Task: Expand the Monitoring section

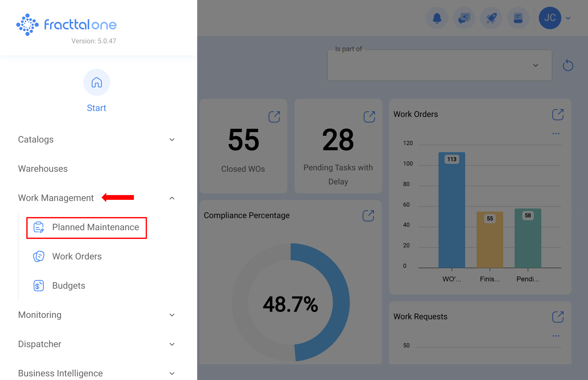Action: [x=172, y=315]
